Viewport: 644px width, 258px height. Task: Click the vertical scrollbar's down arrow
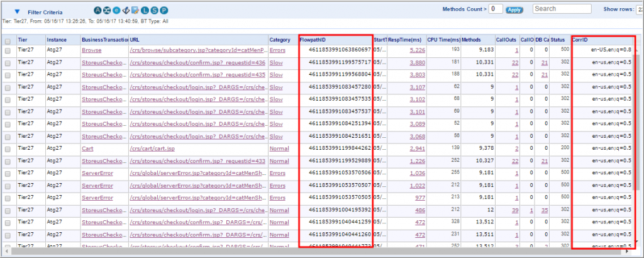click(636, 242)
